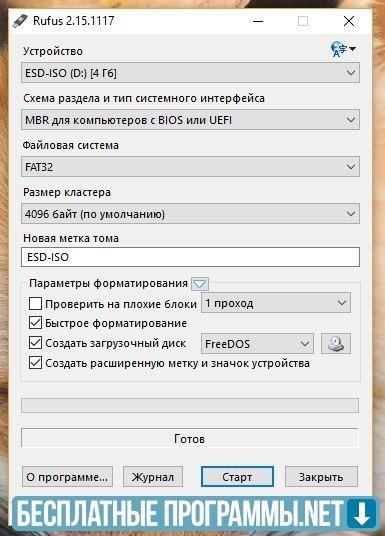Click the О программе button
385x536 pixels.
(x=67, y=477)
